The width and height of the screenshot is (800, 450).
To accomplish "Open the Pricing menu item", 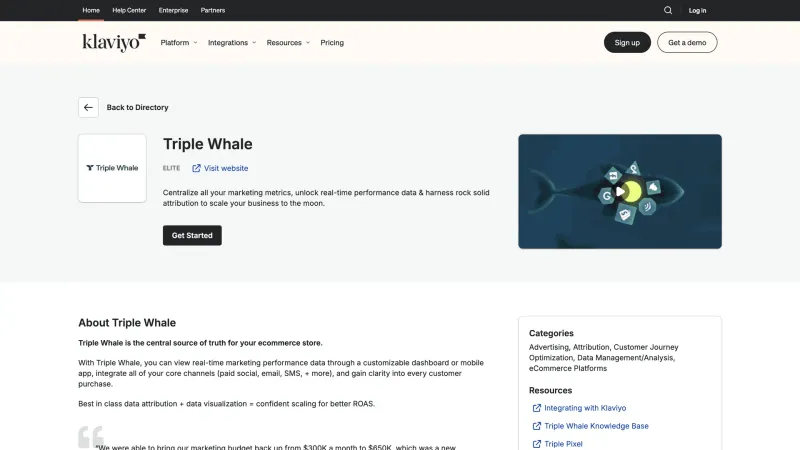I will click(x=332, y=43).
